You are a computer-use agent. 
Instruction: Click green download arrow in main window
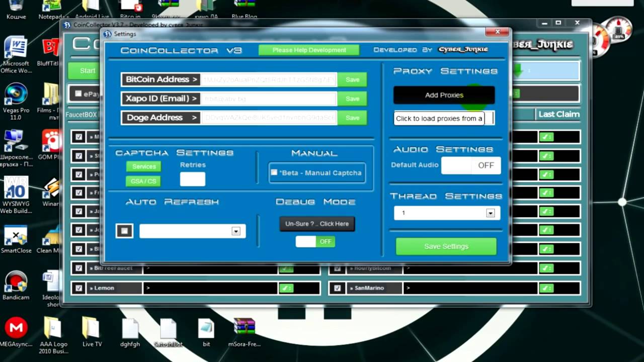coord(518,70)
